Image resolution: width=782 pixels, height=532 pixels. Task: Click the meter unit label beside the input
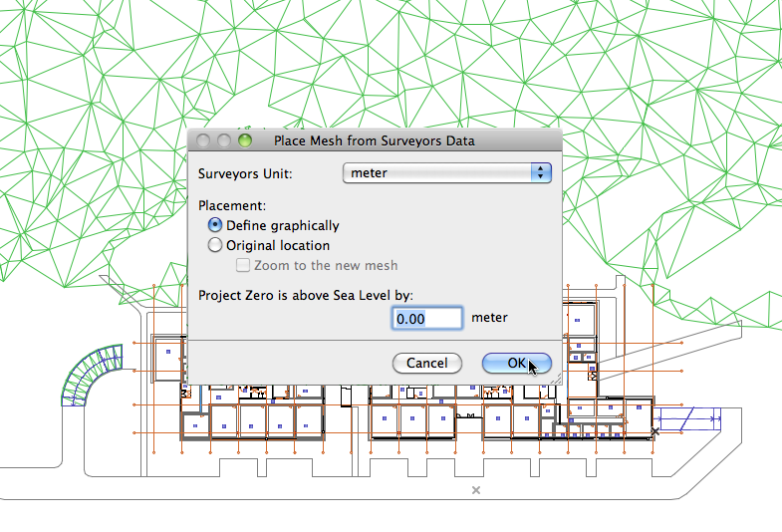[x=489, y=318]
